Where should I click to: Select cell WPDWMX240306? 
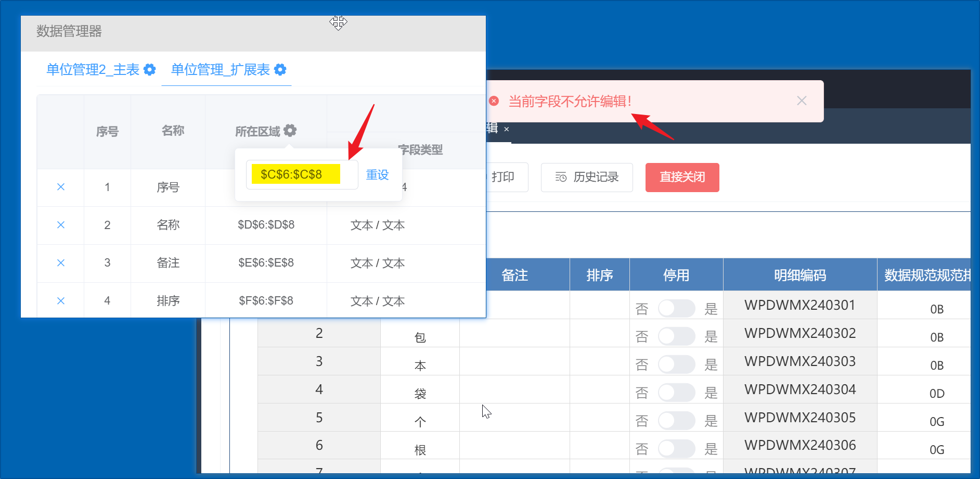[800, 445]
